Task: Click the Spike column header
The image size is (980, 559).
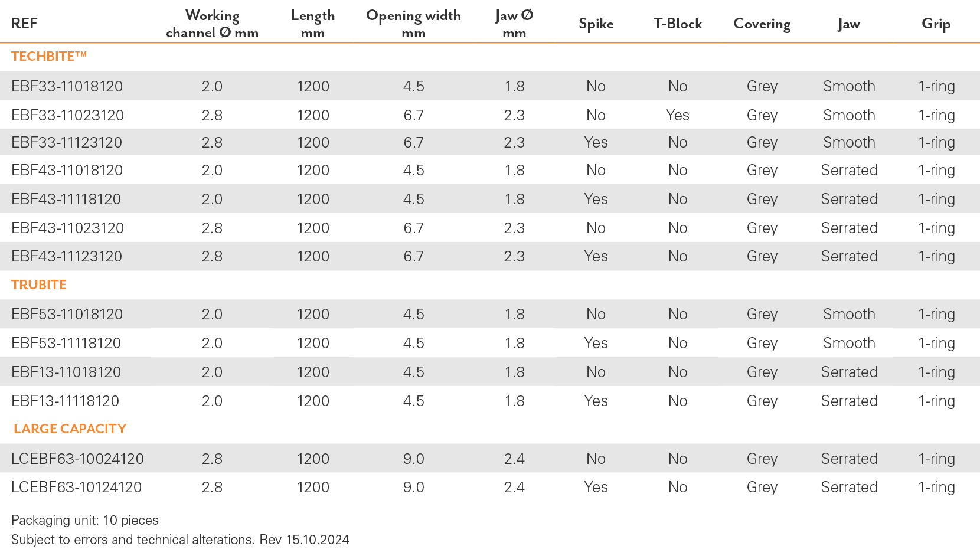Action: pos(596,24)
